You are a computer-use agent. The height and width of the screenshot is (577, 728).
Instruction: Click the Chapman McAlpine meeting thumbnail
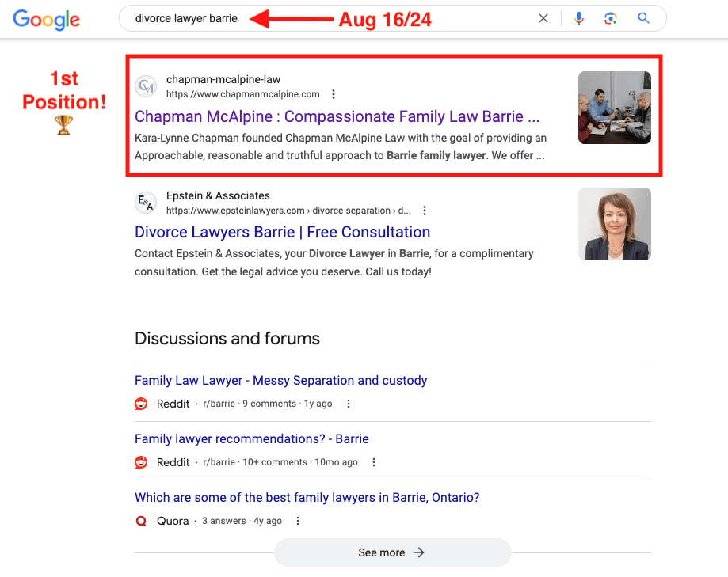tap(614, 108)
